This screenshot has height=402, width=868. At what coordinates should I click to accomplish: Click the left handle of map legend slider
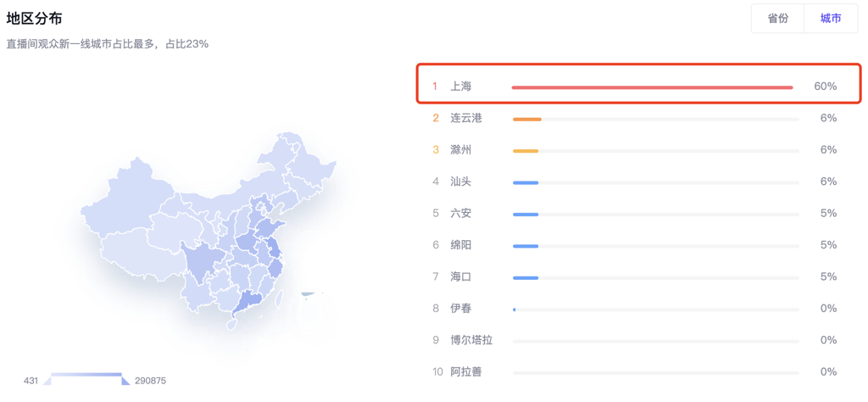click(x=47, y=381)
